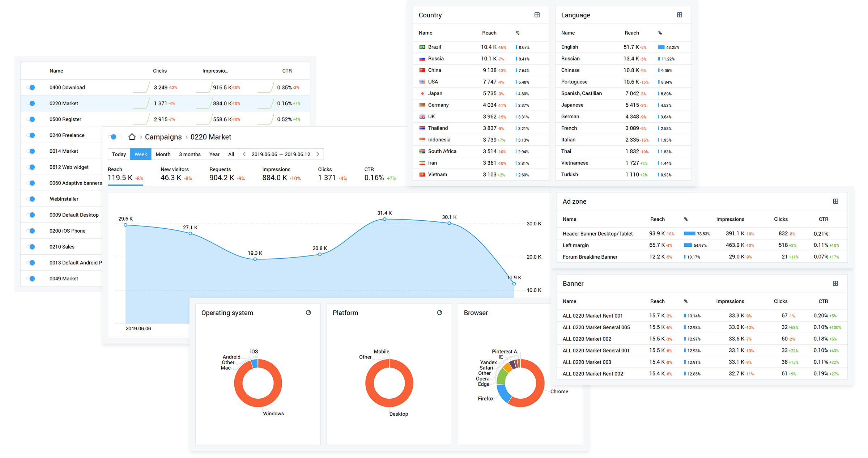Click the grid icon in the Banner panel
The height and width of the screenshot is (458, 868).
836,283
